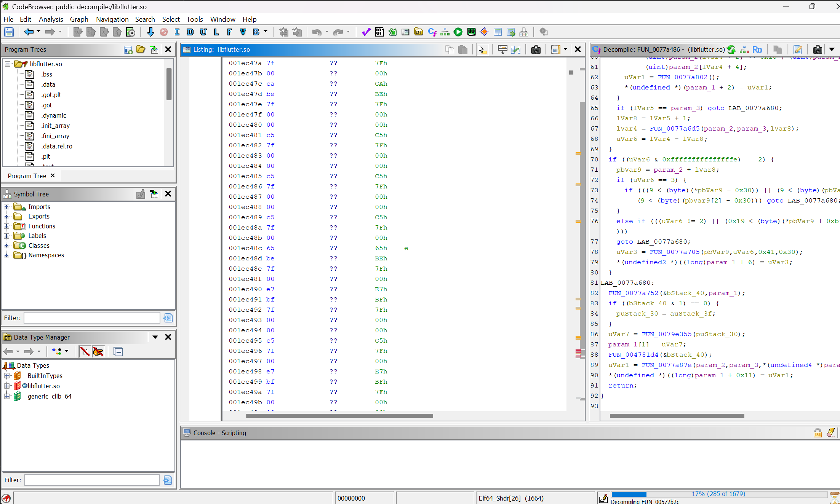Open the Tools menu
Viewport: 840px width, 504px height.
coord(195,19)
